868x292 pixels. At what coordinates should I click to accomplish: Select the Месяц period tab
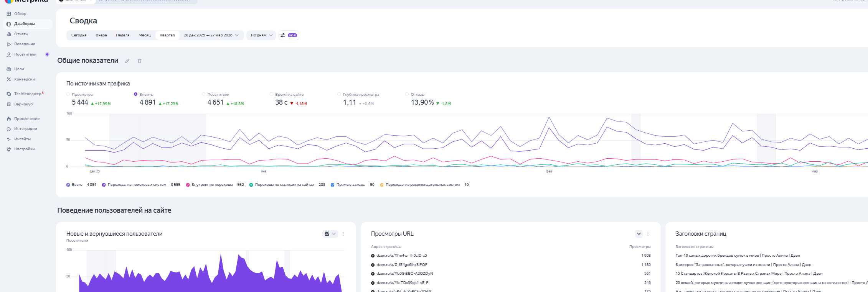pyautogui.click(x=144, y=35)
